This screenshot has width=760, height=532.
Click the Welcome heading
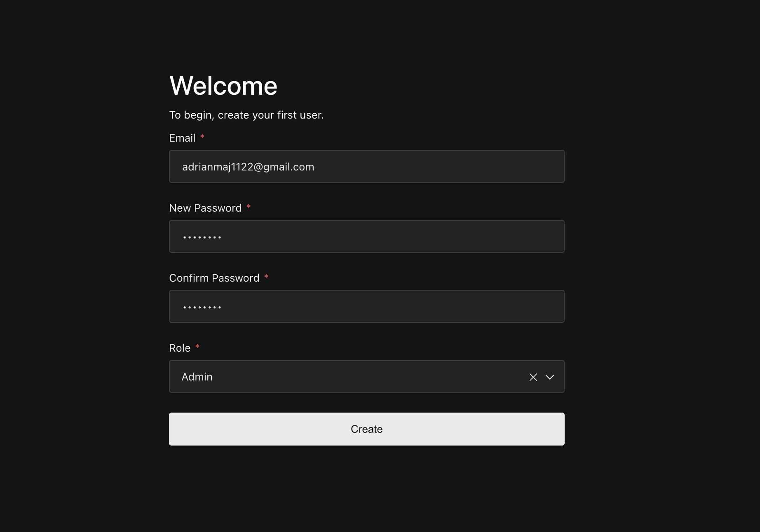223,86
